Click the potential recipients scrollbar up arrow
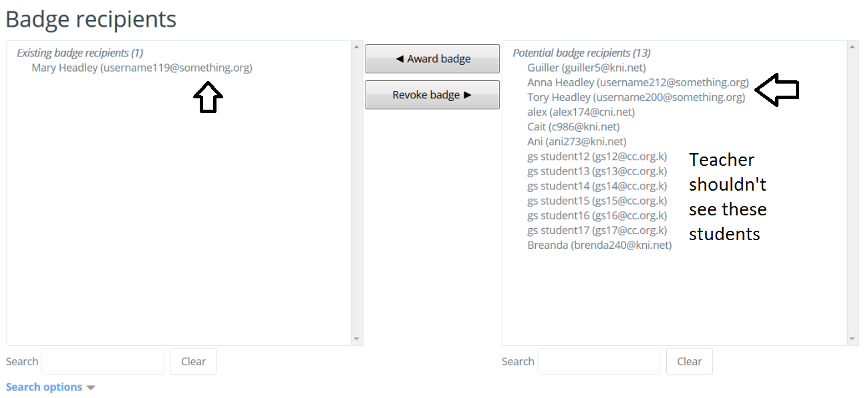This screenshot has width=868, height=398. tap(853, 47)
